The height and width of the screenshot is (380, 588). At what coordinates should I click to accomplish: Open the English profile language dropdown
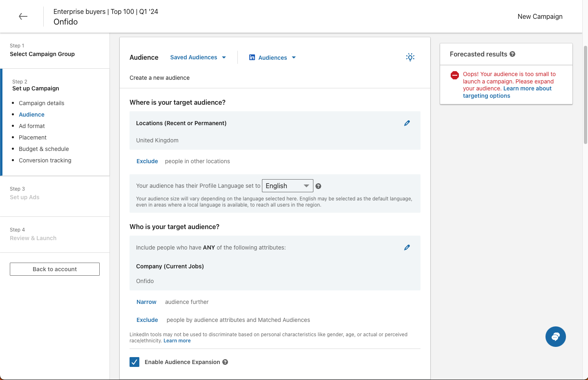click(x=287, y=186)
